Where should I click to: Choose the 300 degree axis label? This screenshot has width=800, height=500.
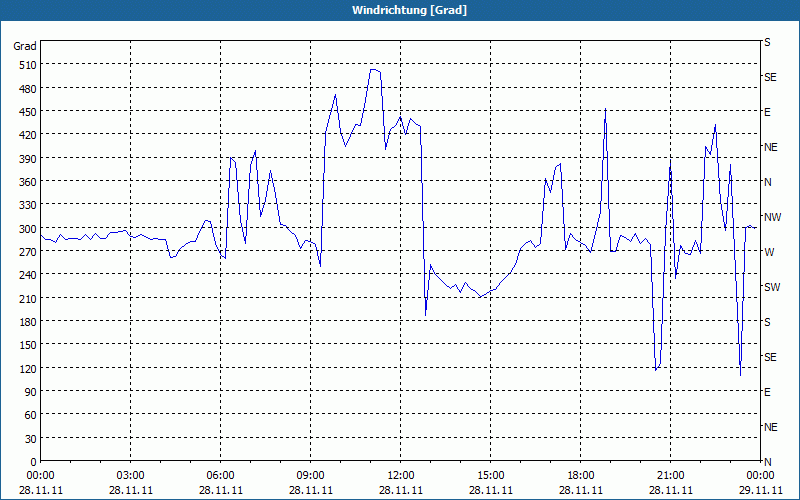coord(28,229)
